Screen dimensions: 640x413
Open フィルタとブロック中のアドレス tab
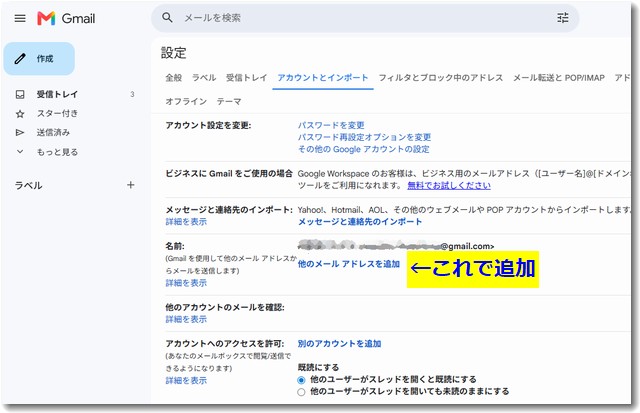point(441,78)
